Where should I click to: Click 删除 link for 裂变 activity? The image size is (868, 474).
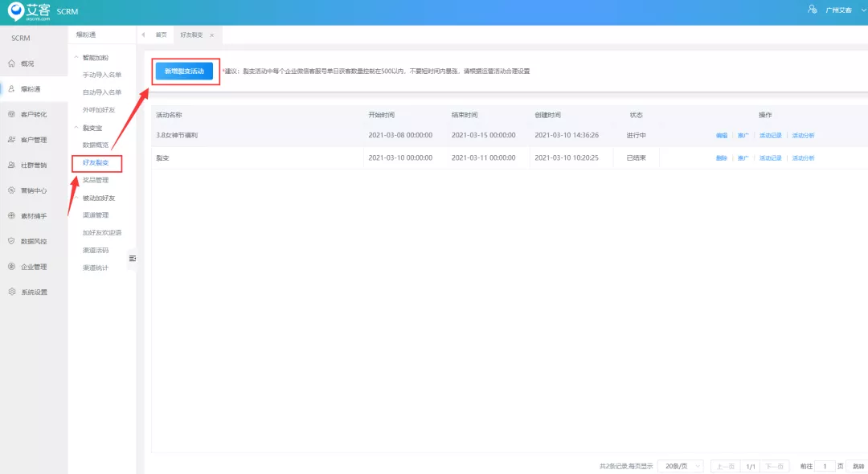(x=721, y=158)
